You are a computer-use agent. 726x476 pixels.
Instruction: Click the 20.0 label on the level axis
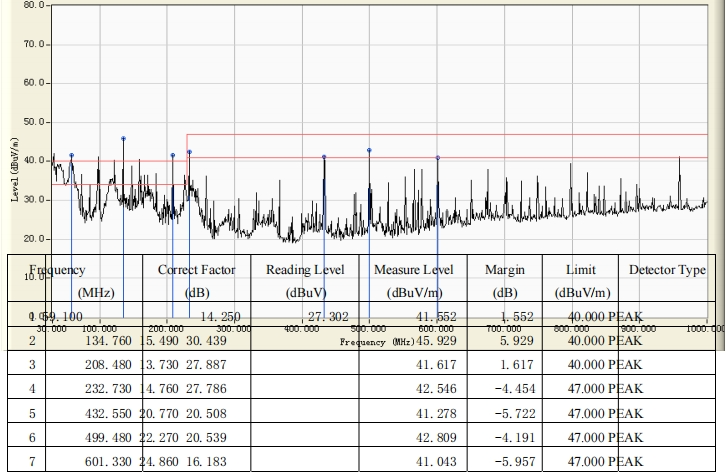point(35,239)
